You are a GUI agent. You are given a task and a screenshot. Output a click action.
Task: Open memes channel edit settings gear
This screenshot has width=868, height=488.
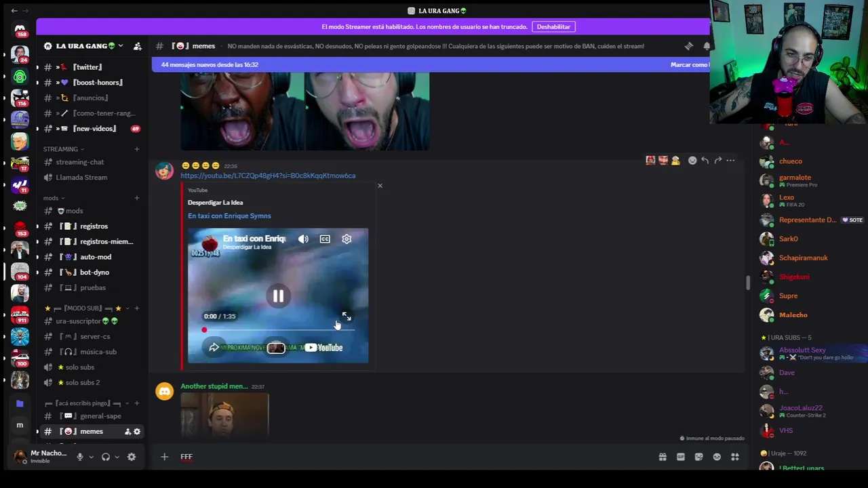pos(137,432)
